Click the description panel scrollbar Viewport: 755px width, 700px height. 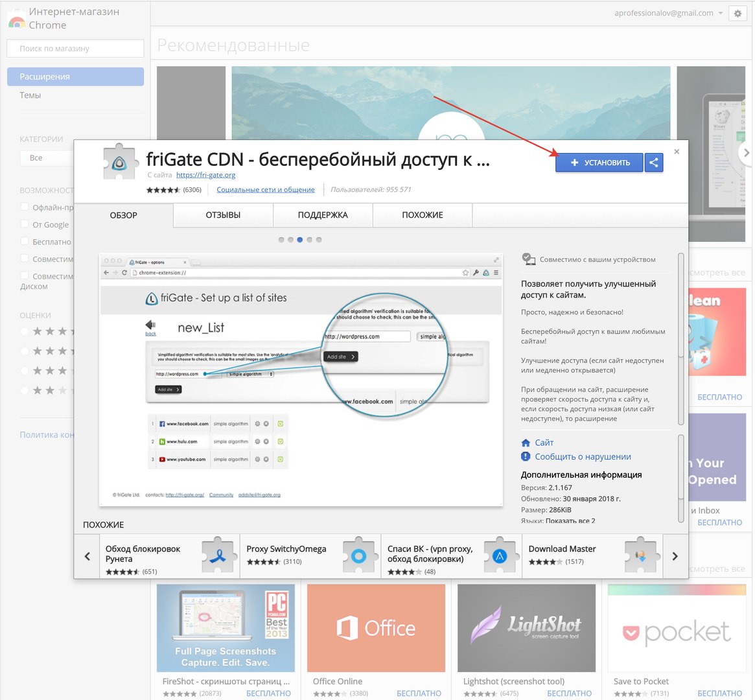[x=681, y=340]
